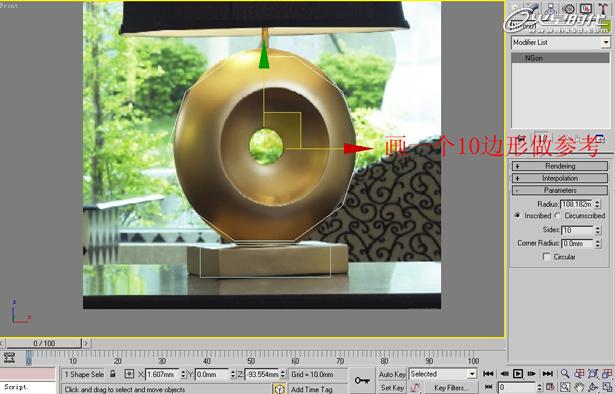
Task: Adjust the Y coordinate spinner
Action: pos(233,374)
